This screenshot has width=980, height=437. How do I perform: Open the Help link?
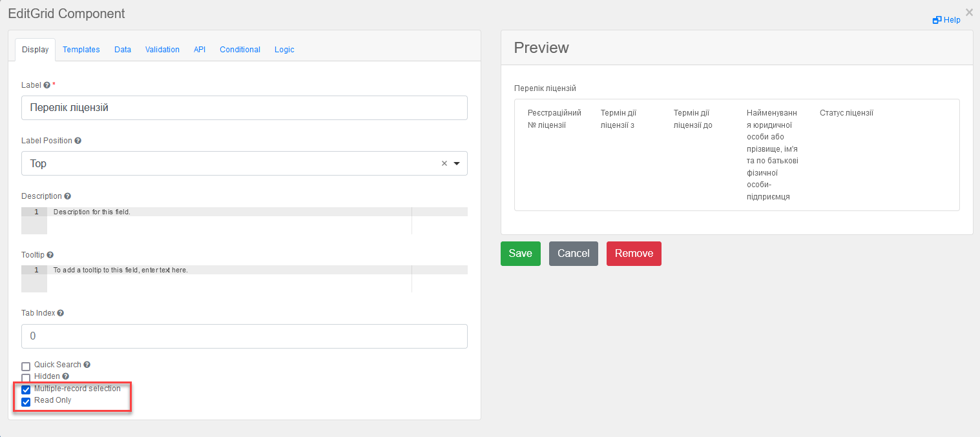[x=946, y=20]
